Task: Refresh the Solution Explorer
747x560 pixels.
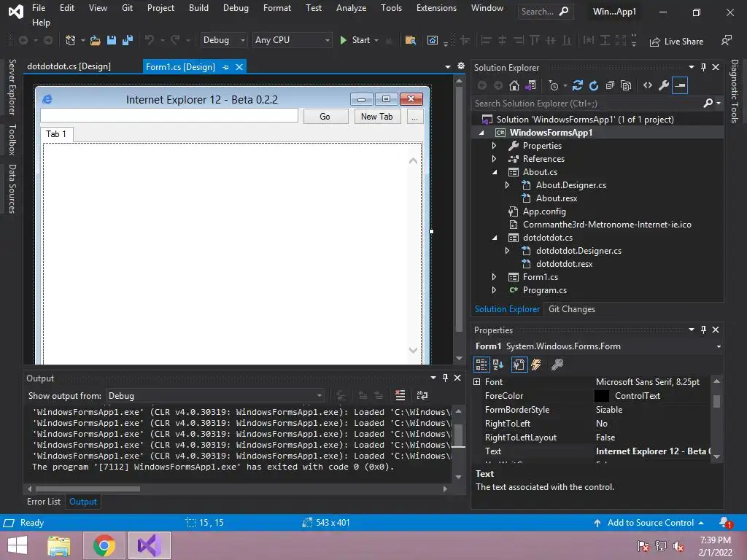Action: (x=594, y=86)
